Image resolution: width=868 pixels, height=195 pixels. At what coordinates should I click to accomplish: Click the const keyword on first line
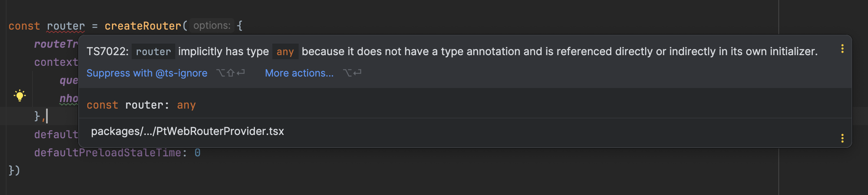pyautogui.click(x=24, y=26)
